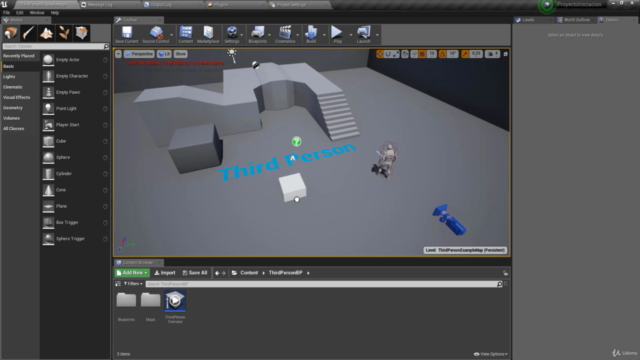Open Source Control toolbar icon
This screenshot has height=360, width=640.
click(x=156, y=34)
